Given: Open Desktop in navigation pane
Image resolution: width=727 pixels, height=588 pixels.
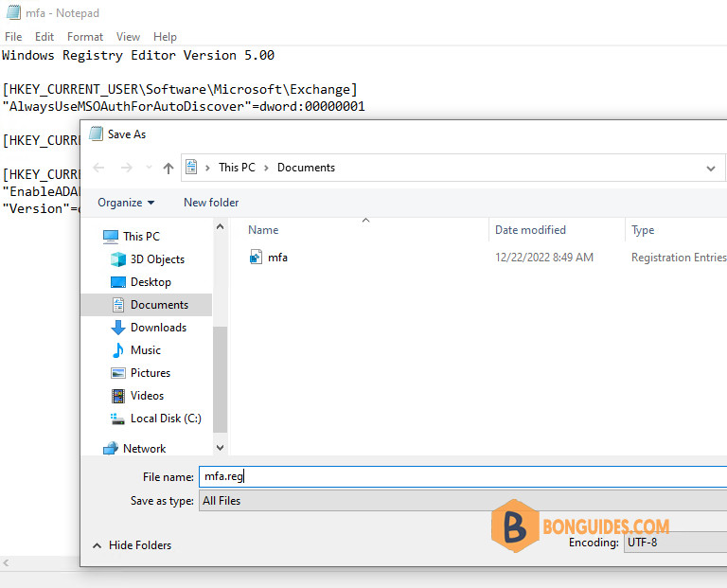Looking at the screenshot, I should [x=151, y=282].
